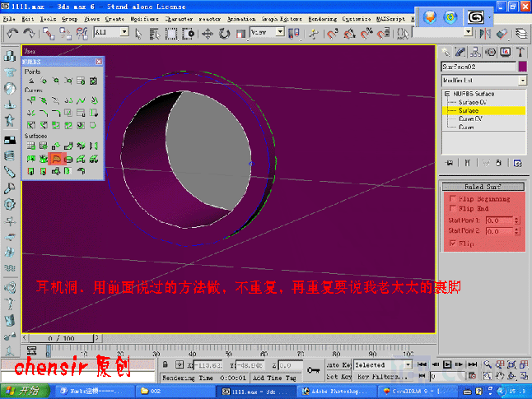This screenshot has height=399, width=532.
Task: Uncheck the Flip checkbox in Ruled Surf
Action: [453, 243]
